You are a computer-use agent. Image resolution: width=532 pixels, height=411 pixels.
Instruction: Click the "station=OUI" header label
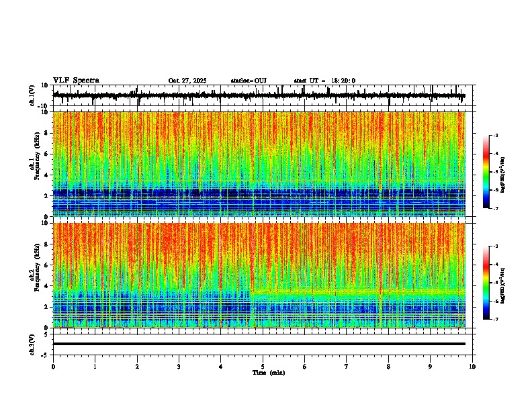(249, 81)
